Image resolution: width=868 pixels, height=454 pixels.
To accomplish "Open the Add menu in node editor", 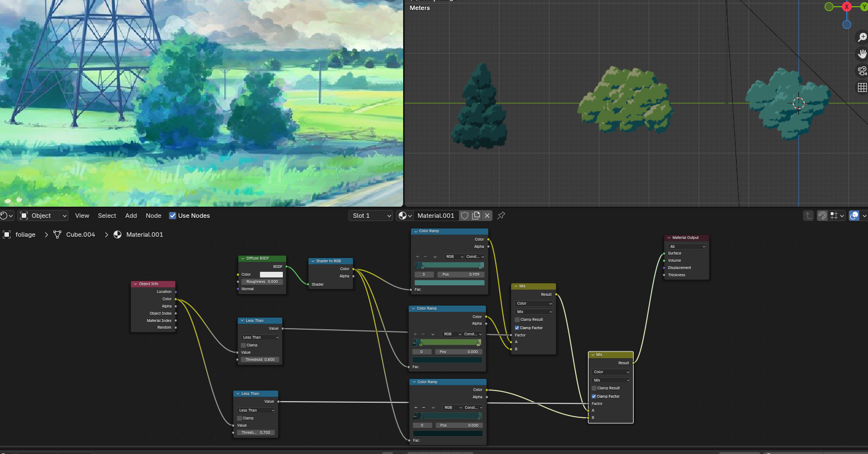I will tap(131, 216).
